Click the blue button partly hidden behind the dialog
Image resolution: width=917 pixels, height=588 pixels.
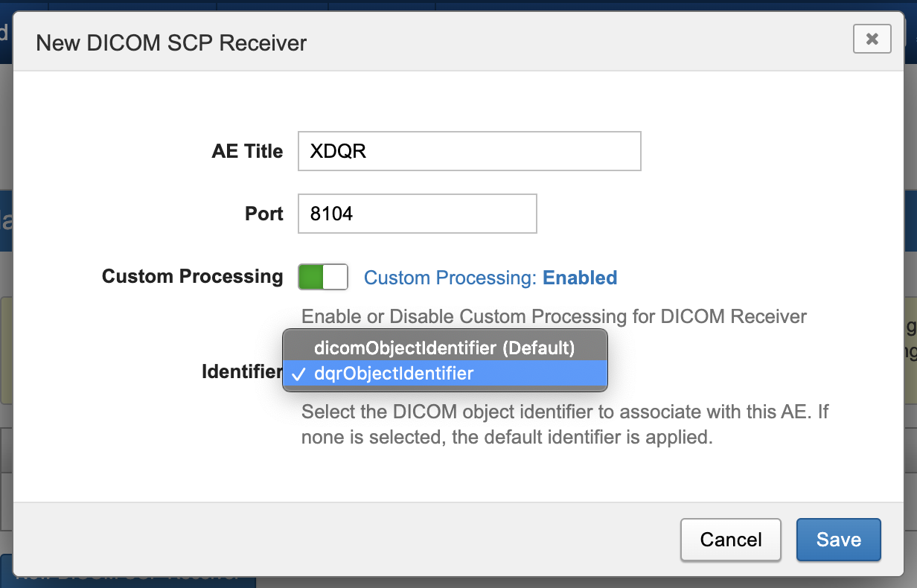[x=134, y=577]
